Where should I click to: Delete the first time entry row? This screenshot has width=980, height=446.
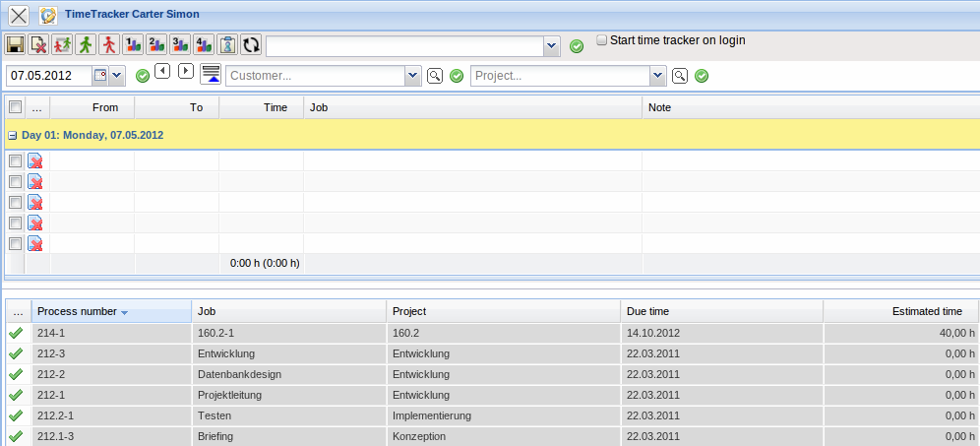35,161
